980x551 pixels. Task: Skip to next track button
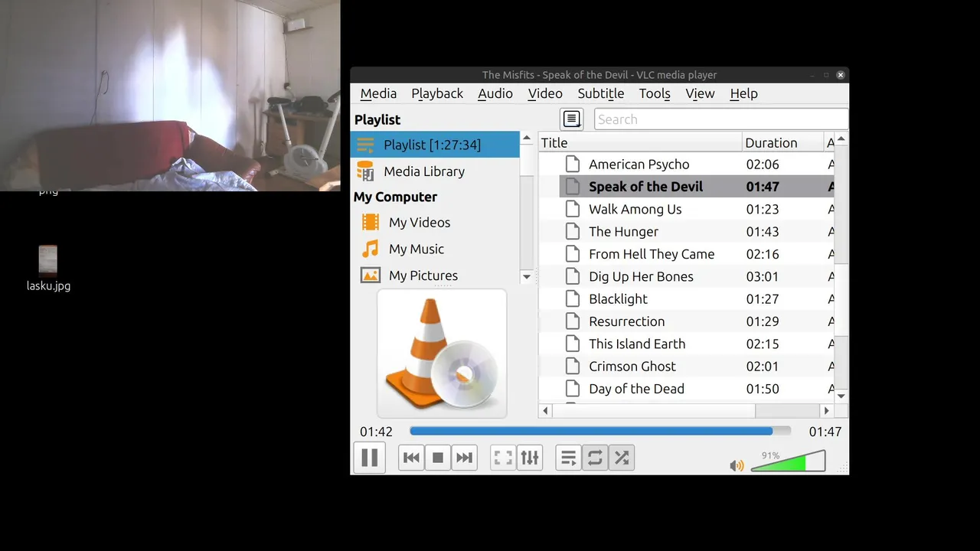(464, 458)
